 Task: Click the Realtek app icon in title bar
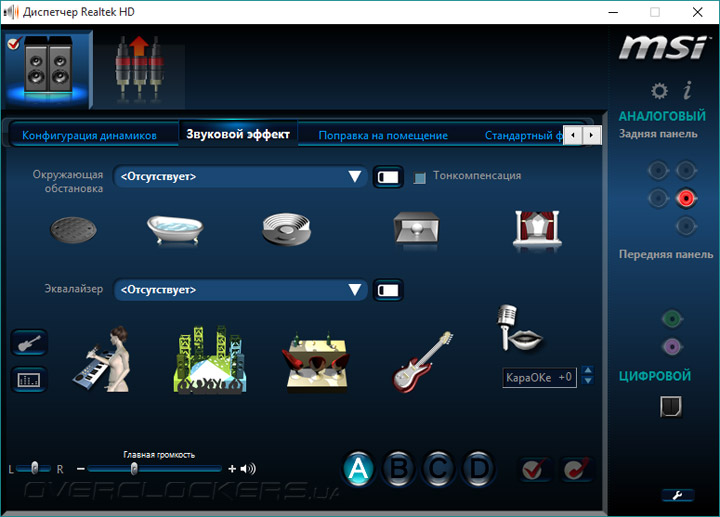pos(11,12)
